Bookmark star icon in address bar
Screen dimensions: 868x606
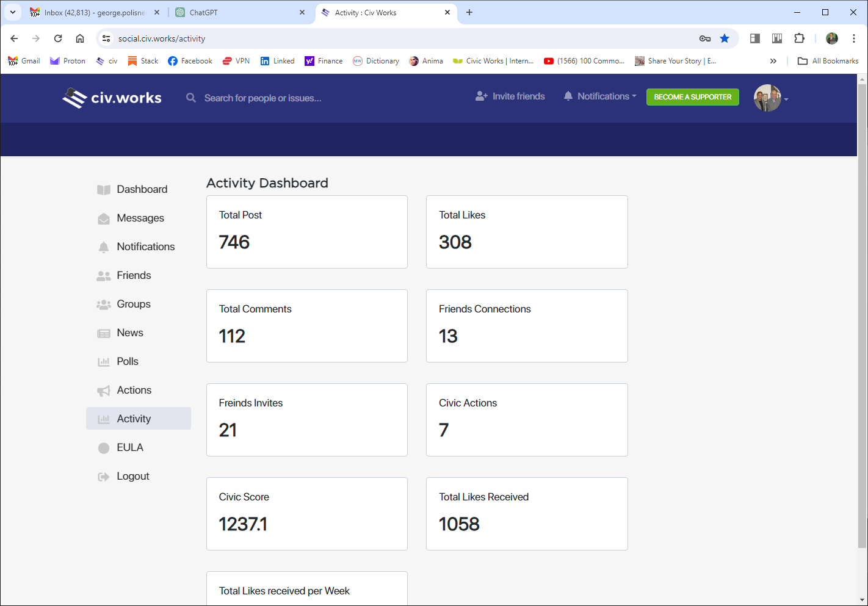[x=725, y=38]
